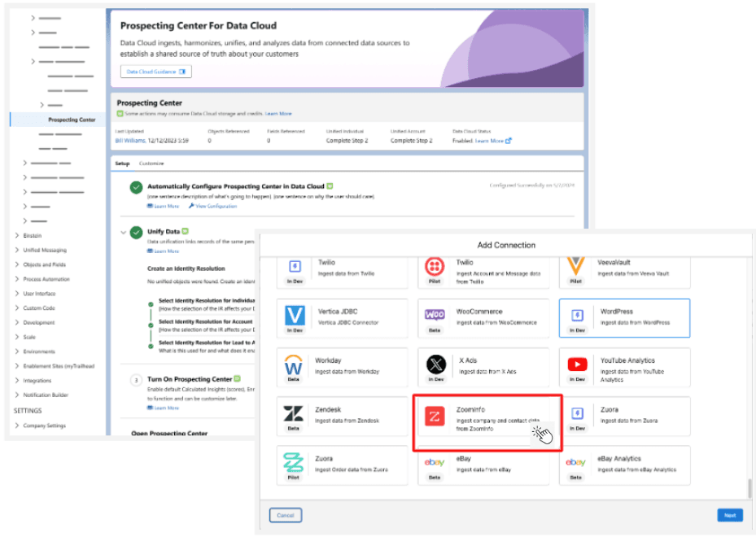Select the WooCommerce purple logo

coord(435,315)
